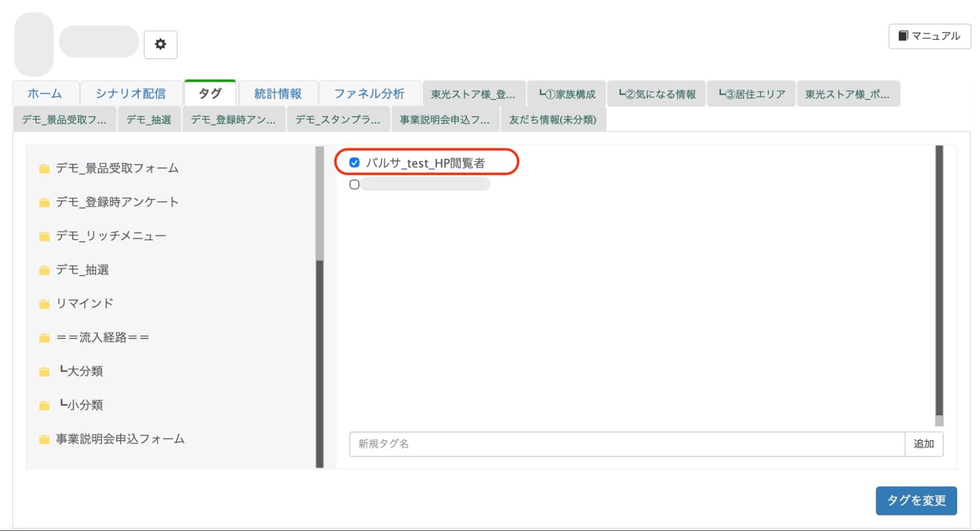The height and width of the screenshot is (531, 980).
Task: Click the tag list scrollbar
Action: pos(939,279)
